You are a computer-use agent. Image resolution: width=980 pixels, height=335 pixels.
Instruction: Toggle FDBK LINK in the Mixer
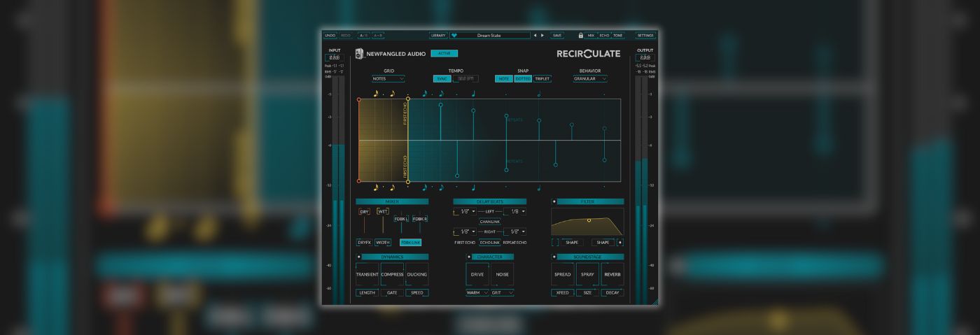410,243
